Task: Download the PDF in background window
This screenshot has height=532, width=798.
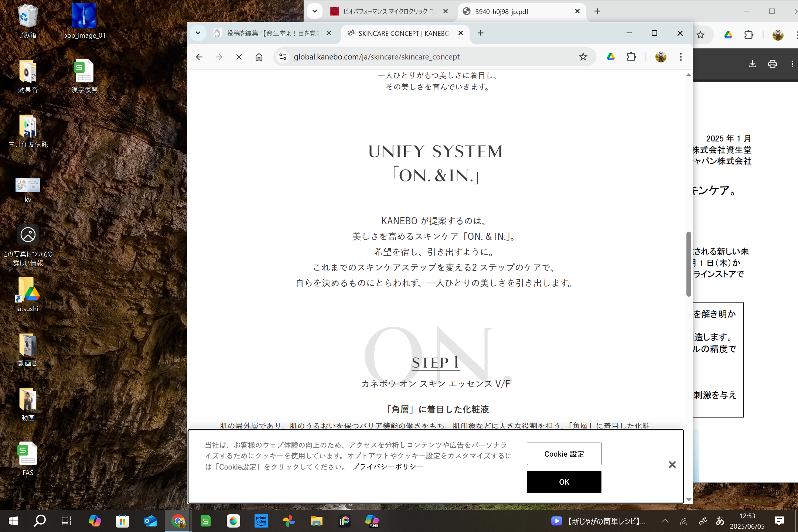Action: tap(752, 64)
